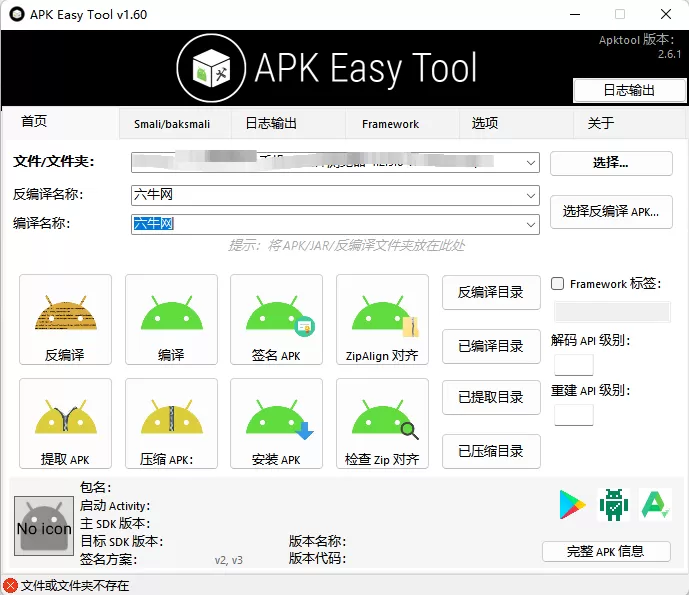Click the 解码 API 级别 input box
689x595 pixels.
click(574, 365)
